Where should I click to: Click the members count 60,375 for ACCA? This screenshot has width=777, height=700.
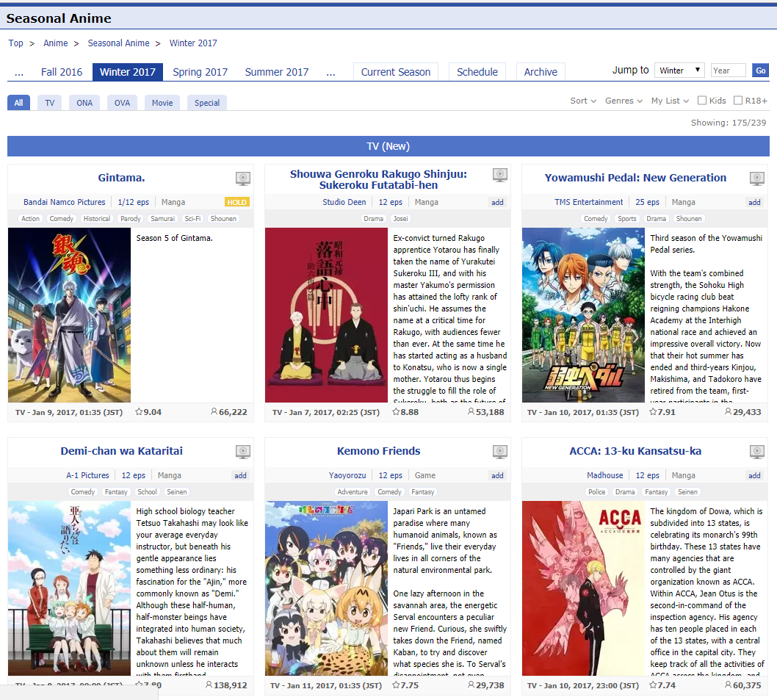742,685
